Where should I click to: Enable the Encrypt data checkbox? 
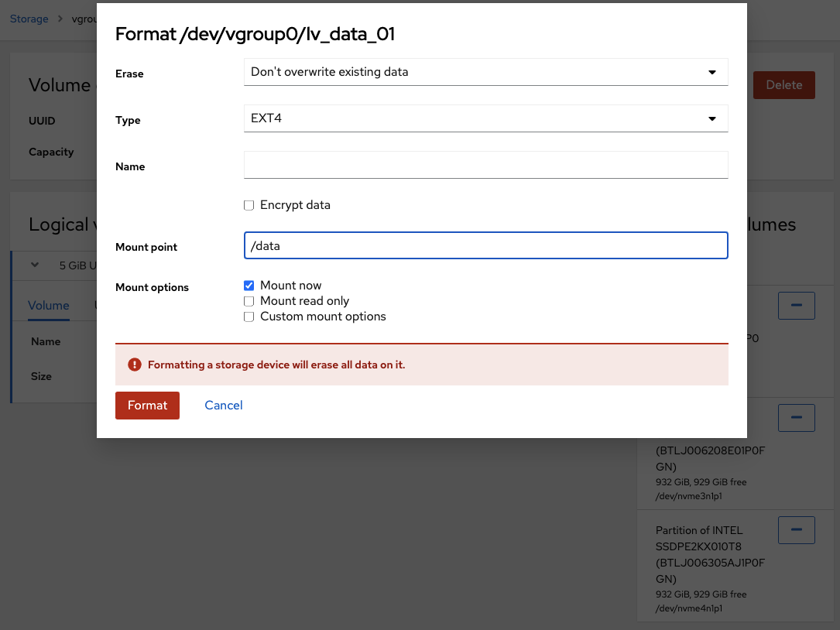click(x=249, y=206)
